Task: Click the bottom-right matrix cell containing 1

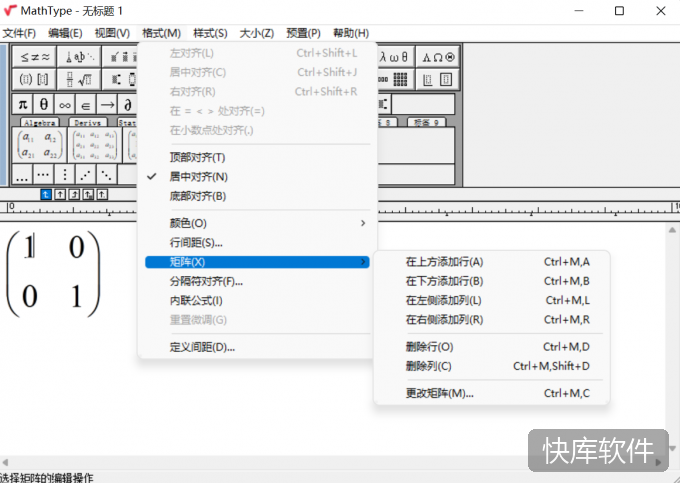Action: pos(76,297)
